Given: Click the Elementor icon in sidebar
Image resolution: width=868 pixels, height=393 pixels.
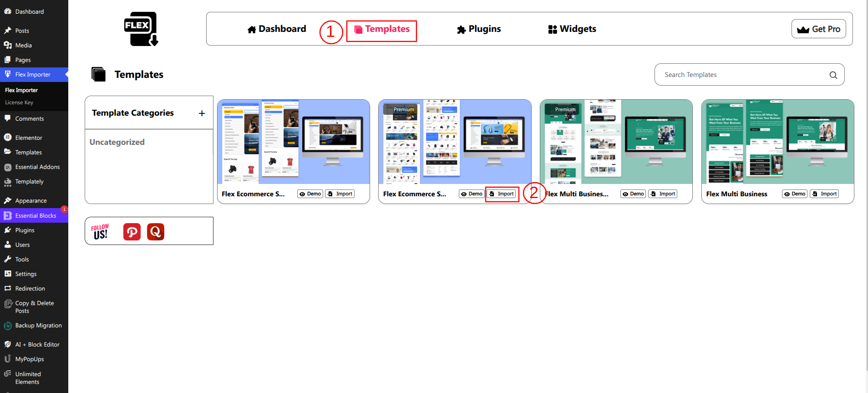Looking at the screenshot, I should tap(8, 138).
